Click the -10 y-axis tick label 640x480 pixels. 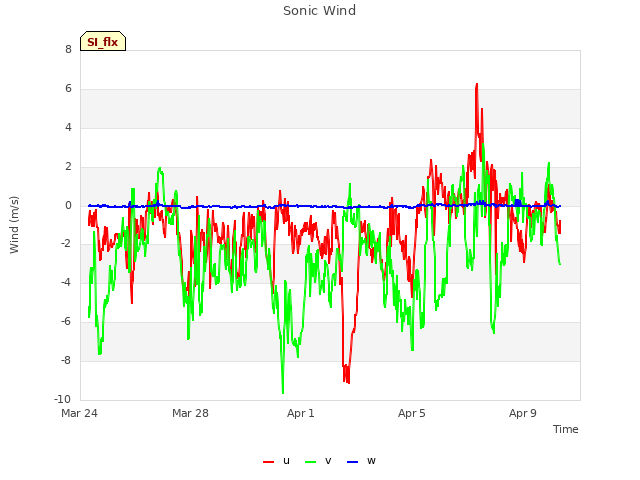[62, 399]
